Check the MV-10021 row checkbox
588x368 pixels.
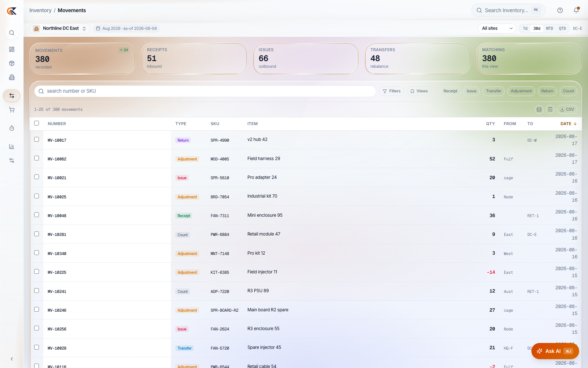coord(36,177)
